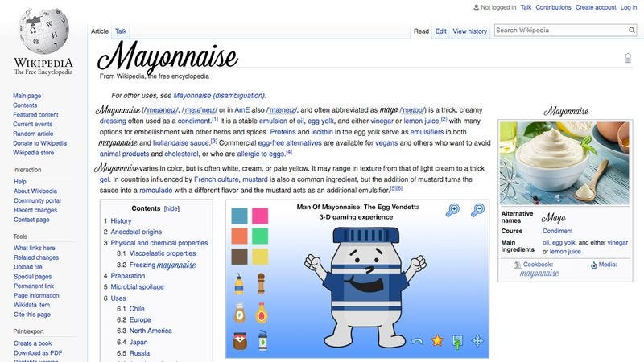Select the brown bottle labeled P
This screenshot has height=362, width=644.
[x=239, y=313]
